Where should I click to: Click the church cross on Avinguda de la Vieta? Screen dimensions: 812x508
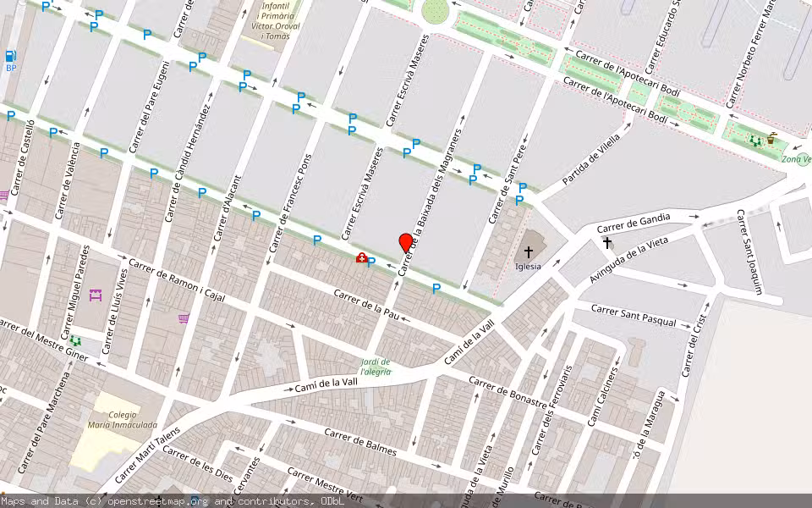pyautogui.click(x=607, y=241)
